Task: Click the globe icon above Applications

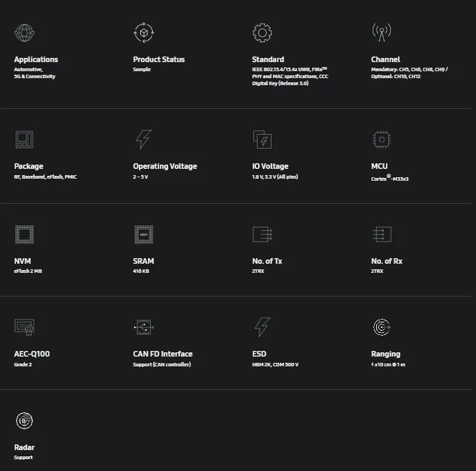Action: pos(24,33)
